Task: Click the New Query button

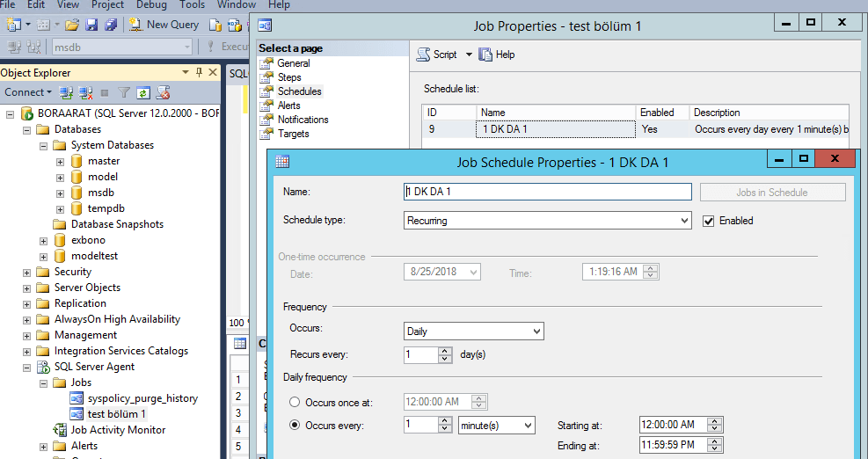Action: pos(164,25)
